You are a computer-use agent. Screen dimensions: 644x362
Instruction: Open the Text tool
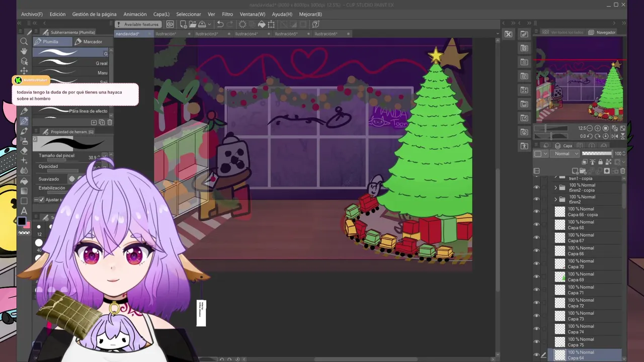click(x=24, y=211)
